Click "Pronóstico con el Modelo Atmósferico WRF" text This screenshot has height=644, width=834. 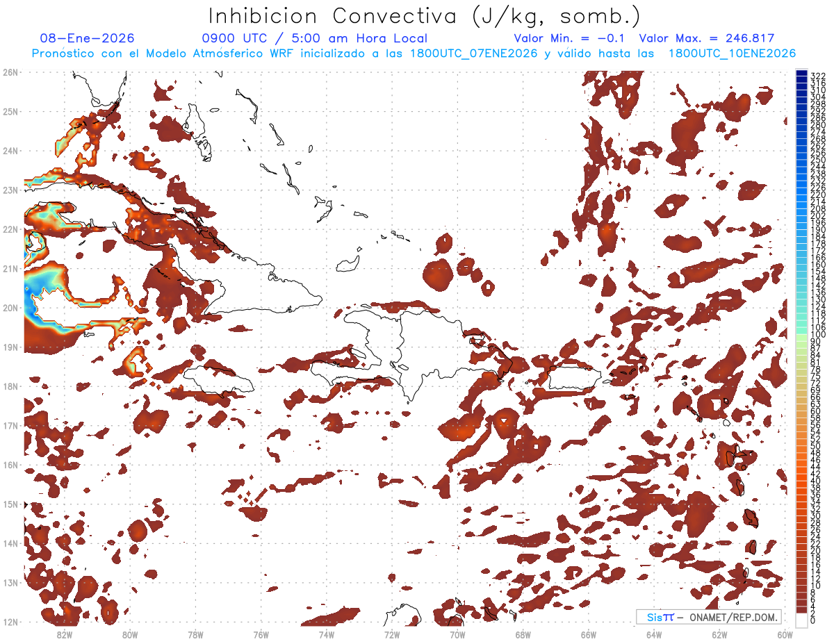(163, 53)
